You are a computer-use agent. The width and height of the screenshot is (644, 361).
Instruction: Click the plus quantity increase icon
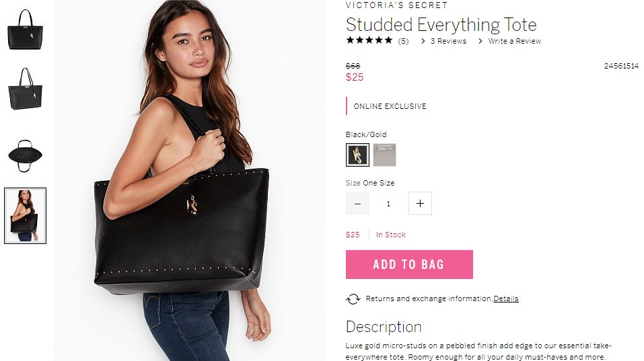(x=420, y=204)
